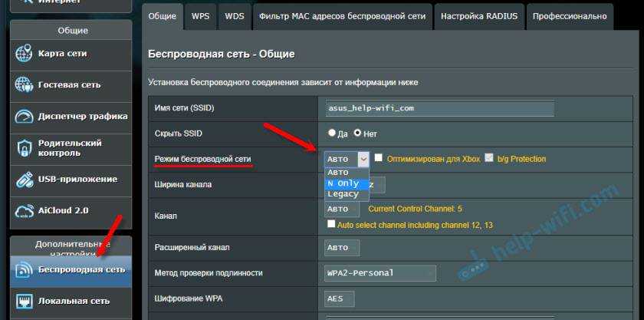644x320 pixels.
Task: Switch to the WPS tab
Action: click(201, 15)
